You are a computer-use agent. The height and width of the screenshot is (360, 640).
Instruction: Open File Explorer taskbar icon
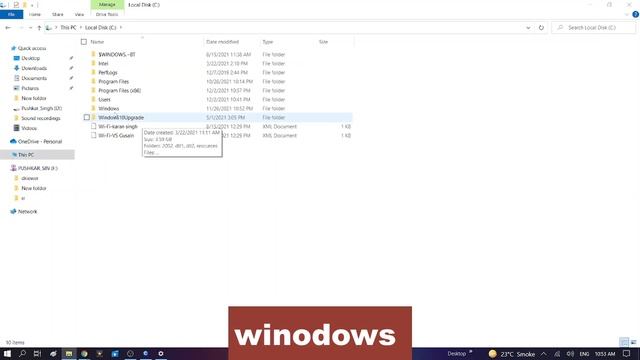tap(69, 354)
